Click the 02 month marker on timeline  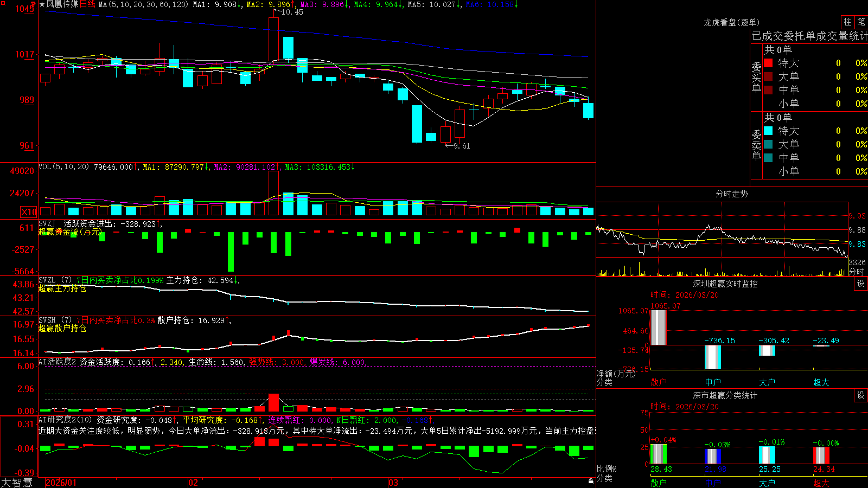pyautogui.click(x=193, y=483)
